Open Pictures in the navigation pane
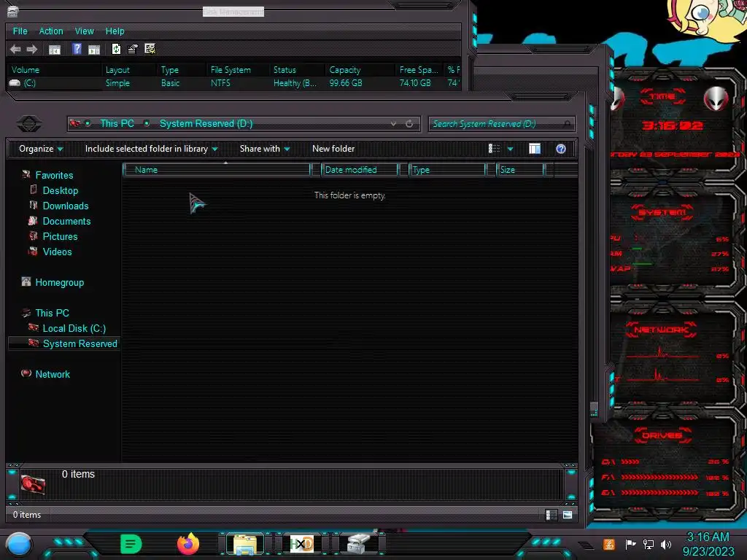 [60, 236]
